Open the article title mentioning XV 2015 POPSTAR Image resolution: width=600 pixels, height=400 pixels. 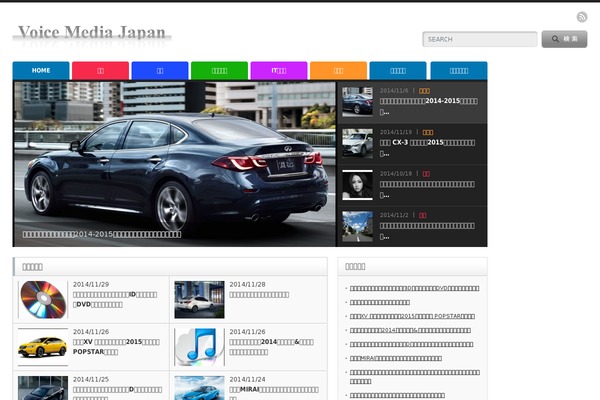116,346
